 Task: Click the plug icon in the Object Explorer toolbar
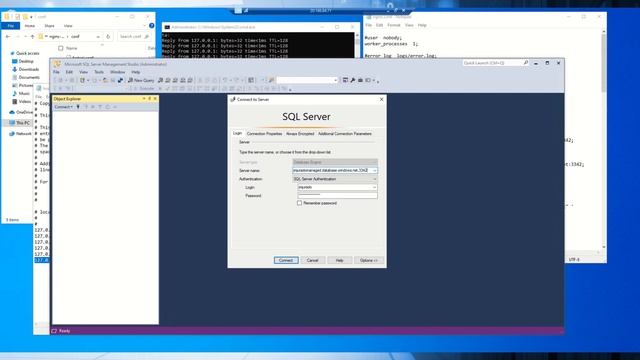coord(78,107)
